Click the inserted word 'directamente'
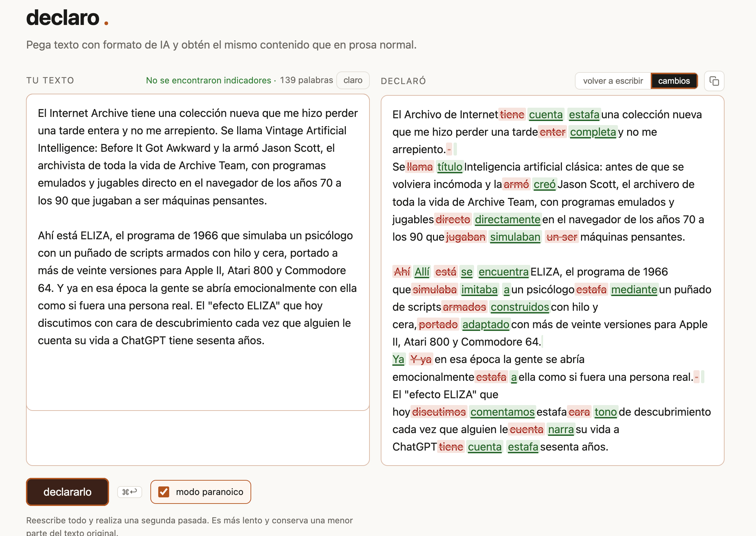Image resolution: width=756 pixels, height=536 pixels. coord(507,219)
